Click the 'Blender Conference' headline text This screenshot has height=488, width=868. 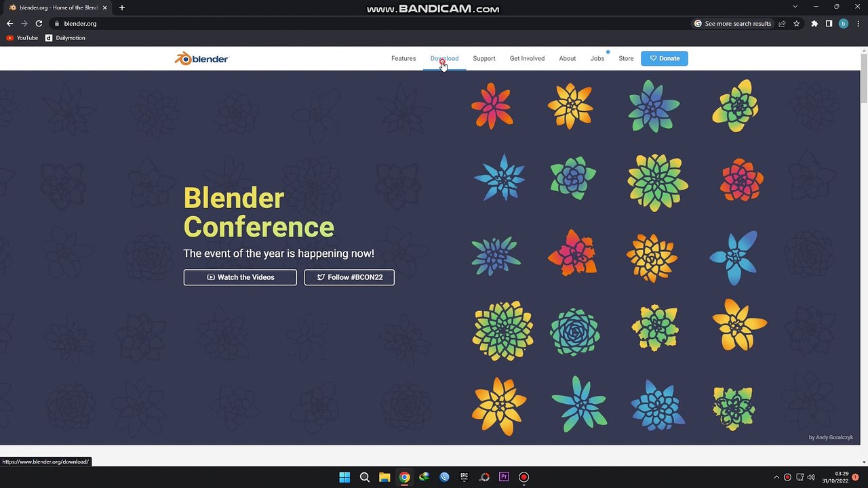(258, 213)
